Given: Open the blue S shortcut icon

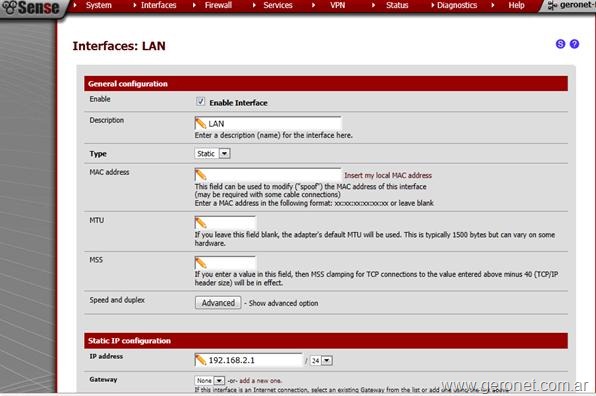Looking at the screenshot, I should [560, 44].
